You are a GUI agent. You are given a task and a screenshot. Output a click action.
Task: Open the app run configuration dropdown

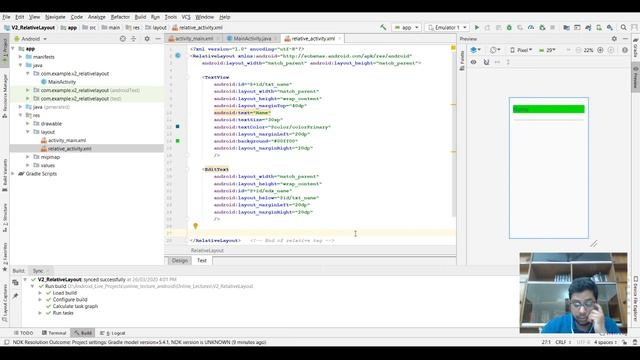pos(407,27)
